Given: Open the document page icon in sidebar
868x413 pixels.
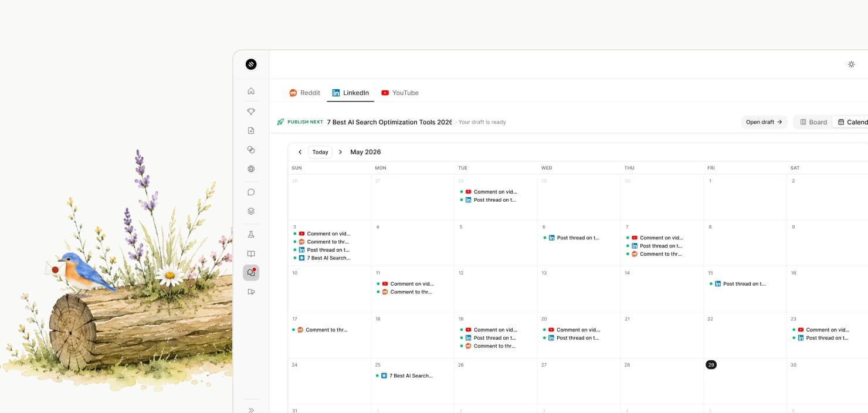Looking at the screenshot, I should 251,131.
